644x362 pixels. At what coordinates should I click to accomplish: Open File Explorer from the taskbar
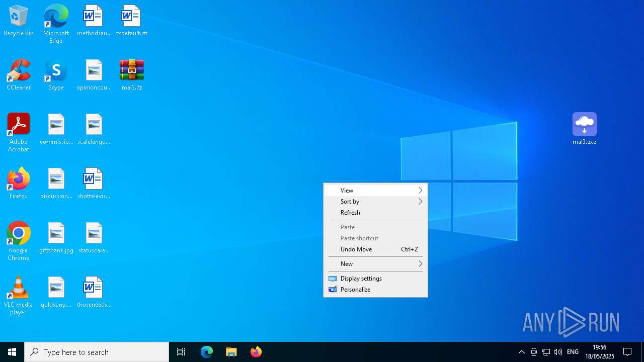(x=231, y=352)
